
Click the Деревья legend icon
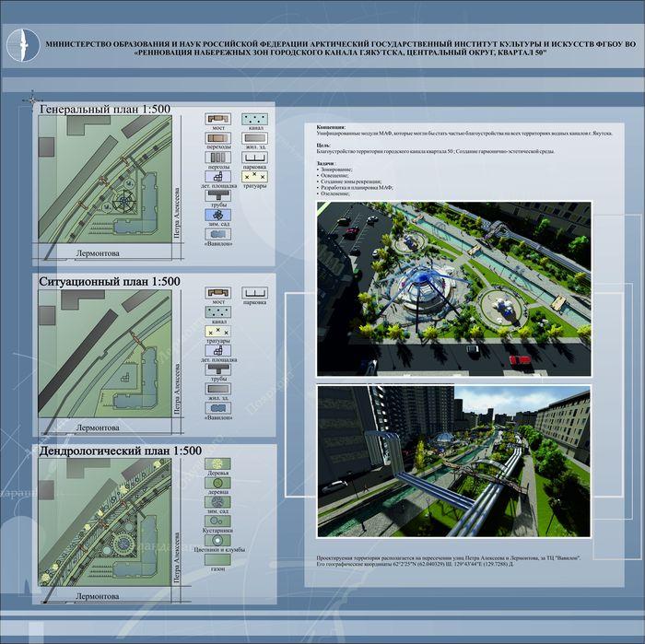coord(217,463)
